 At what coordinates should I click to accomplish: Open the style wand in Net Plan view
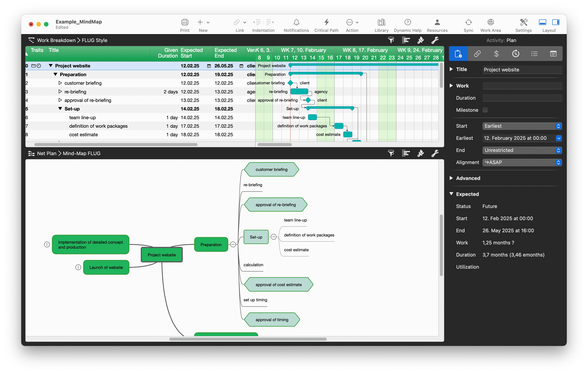[x=421, y=153]
